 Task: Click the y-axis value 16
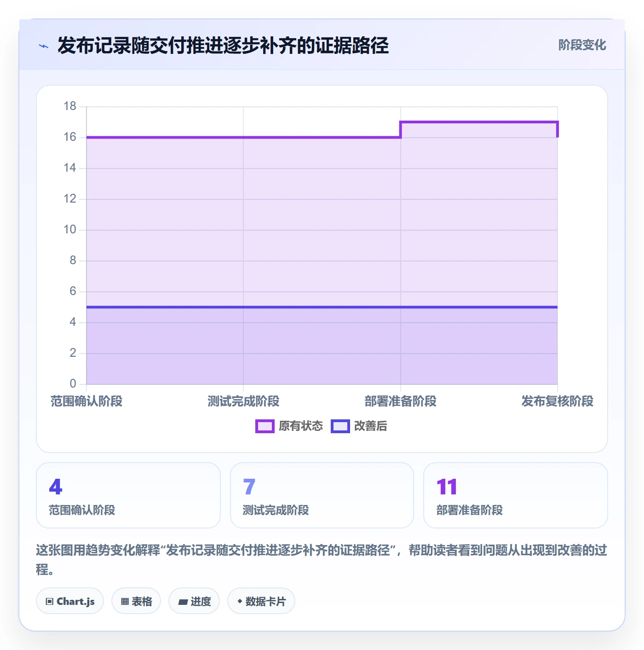click(70, 137)
